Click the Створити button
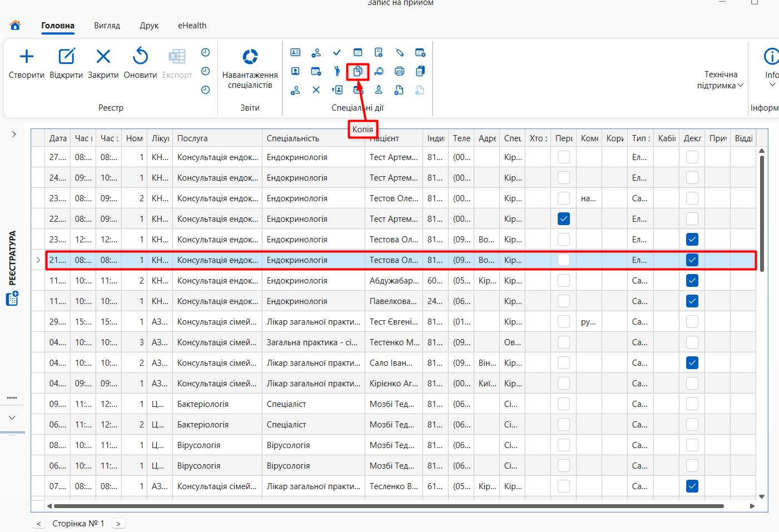 pyautogui.click(x=27, y=63)
